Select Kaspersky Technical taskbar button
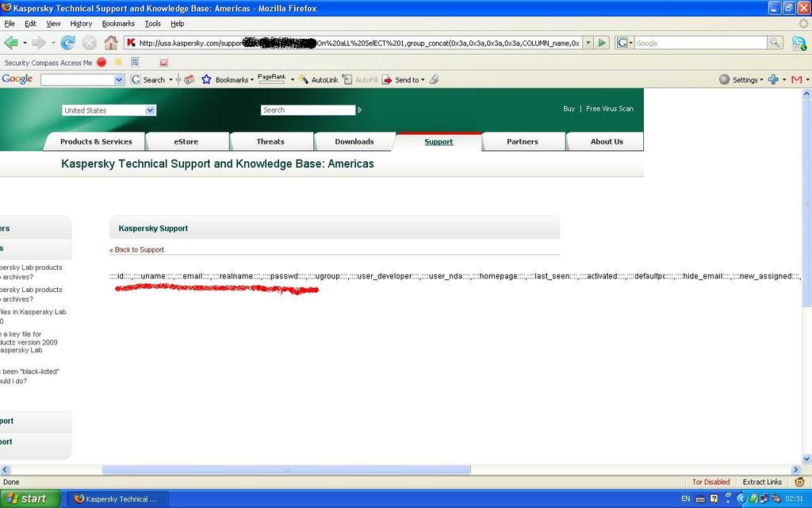 [117, 498]
